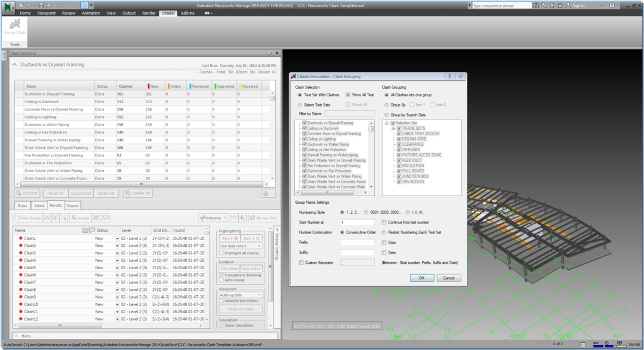This screenshot has height=350, width=644.
Task: Click the camera viewpoint column header icon
Action: tap(85, 230)
